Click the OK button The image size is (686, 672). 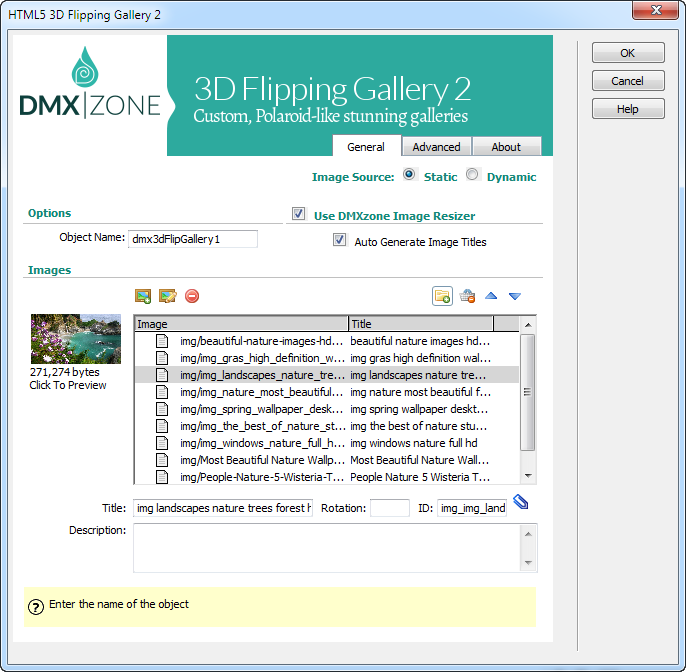[628, 53]
